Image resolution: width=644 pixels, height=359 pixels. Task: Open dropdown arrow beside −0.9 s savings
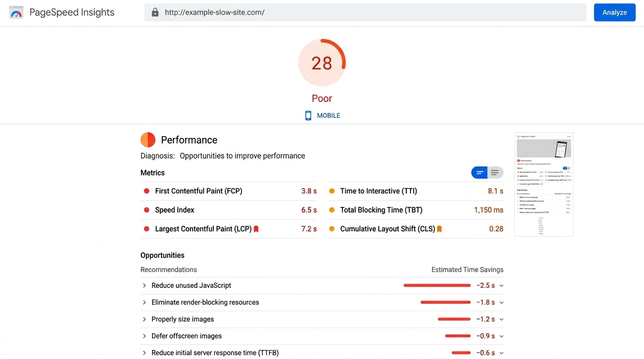click(501, 336)
